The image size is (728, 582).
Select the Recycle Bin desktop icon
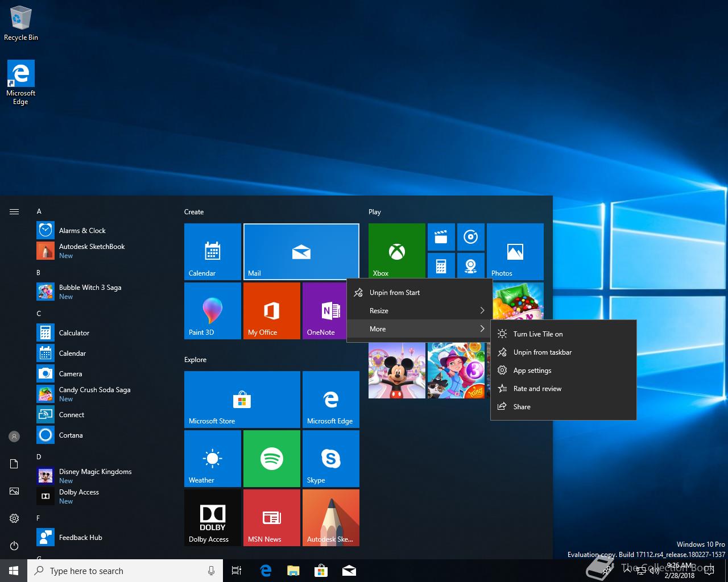coord(21,23)
